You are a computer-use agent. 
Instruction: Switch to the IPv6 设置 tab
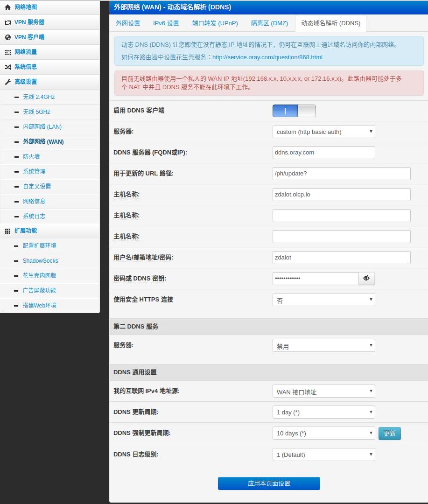click(x=166, y=23)
